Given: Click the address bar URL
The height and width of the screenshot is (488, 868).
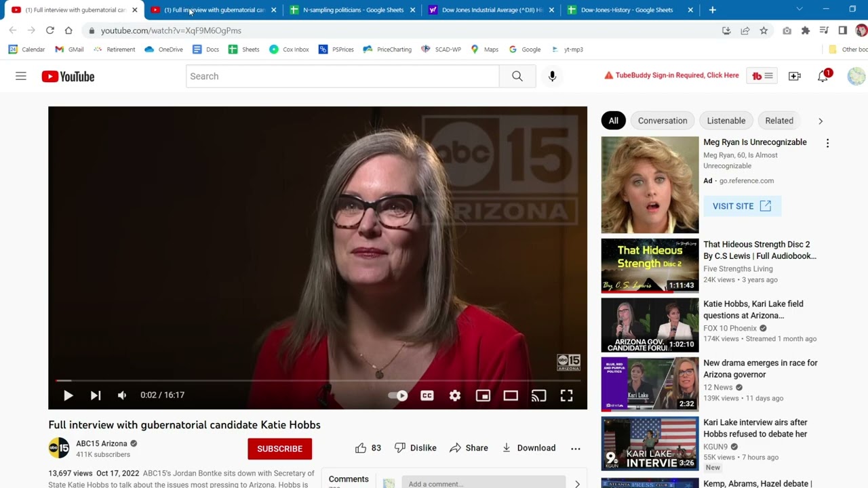Looking at the screenshot, I should pos(171,30).
